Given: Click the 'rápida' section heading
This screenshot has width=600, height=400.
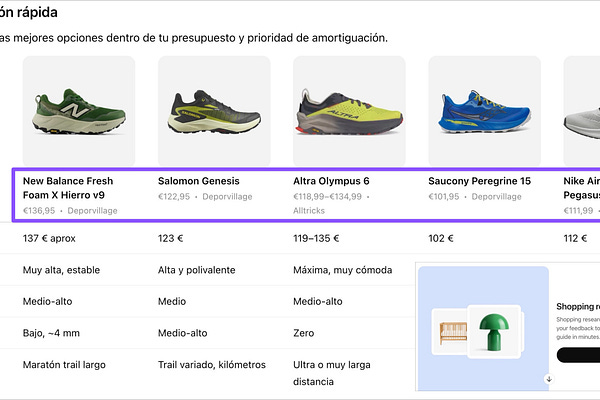Looking at the screenshot, I should click(29, 12).
